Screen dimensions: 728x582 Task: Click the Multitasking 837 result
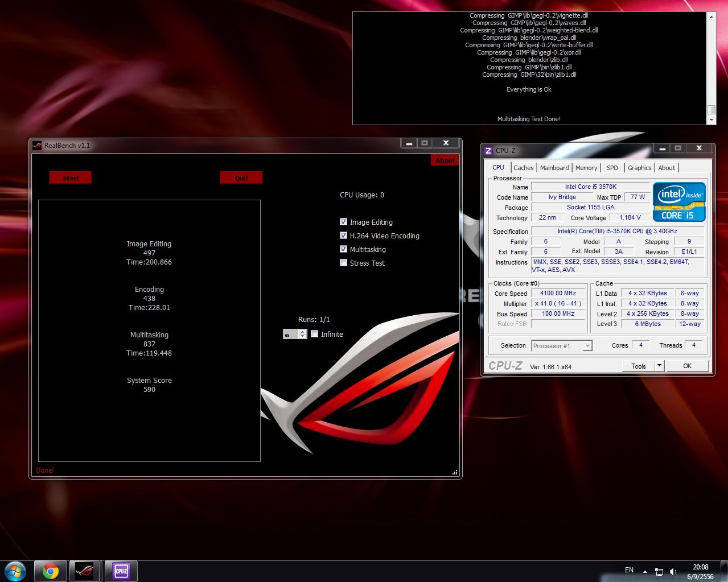(x=149, y=344)
